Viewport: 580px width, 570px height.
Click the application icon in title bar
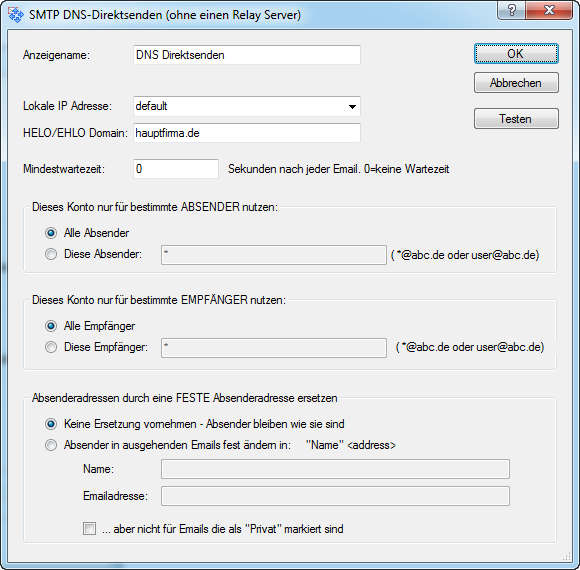click(16, 15)
